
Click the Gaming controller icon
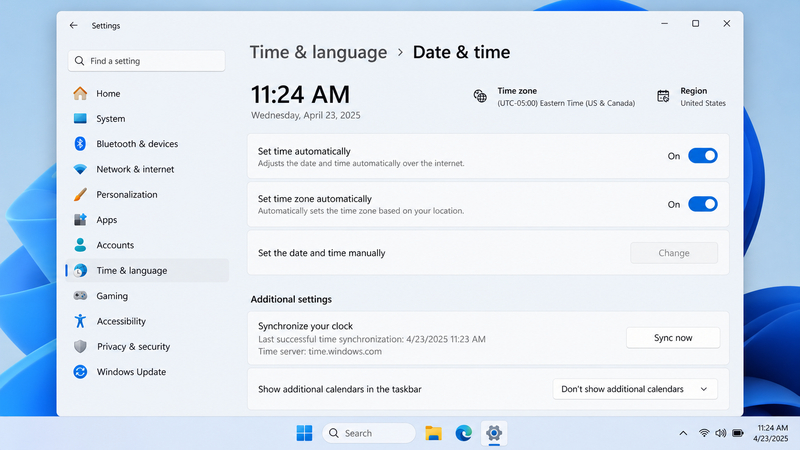click(80, 295)
